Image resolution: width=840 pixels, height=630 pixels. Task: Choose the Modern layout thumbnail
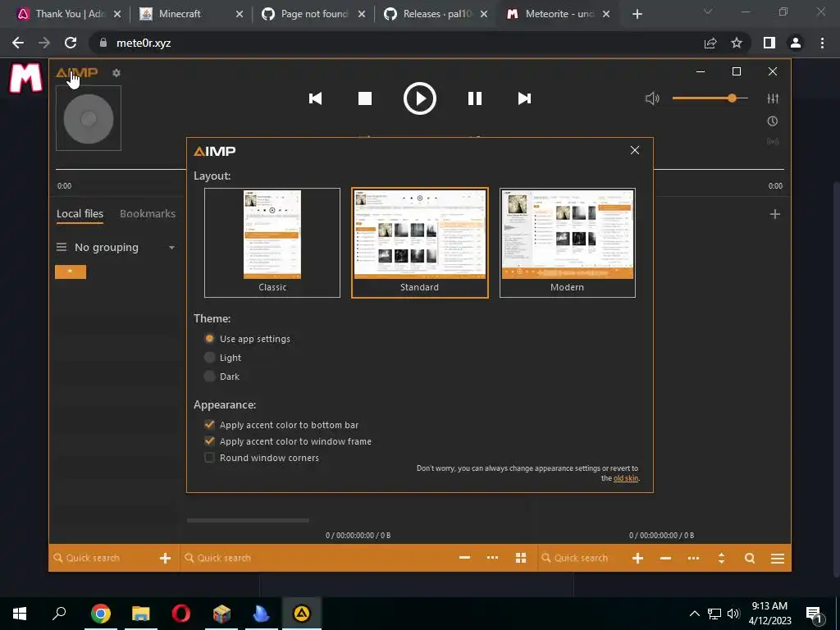[x=568, y=243]
